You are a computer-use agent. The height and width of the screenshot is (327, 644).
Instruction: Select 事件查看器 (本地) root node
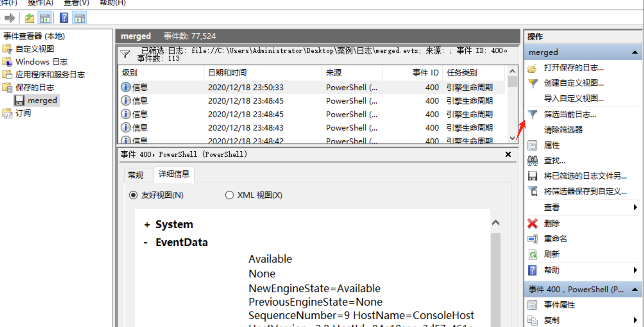click(x=34, y=36)
